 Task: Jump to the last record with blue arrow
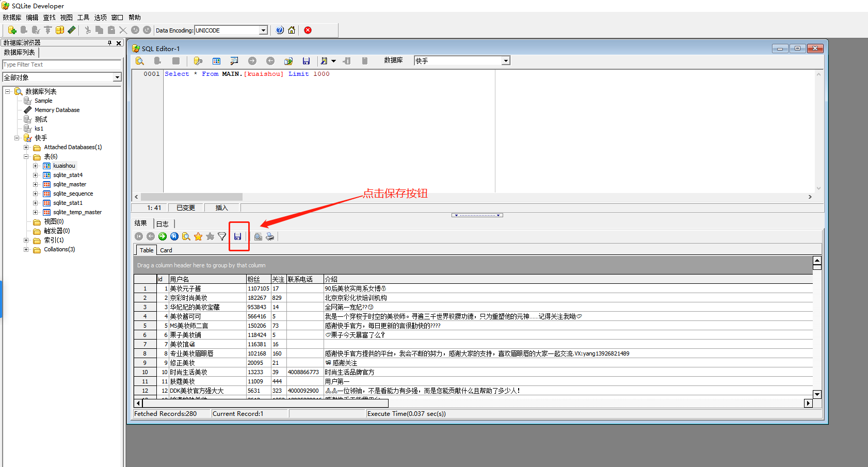[x=174, y=236]
